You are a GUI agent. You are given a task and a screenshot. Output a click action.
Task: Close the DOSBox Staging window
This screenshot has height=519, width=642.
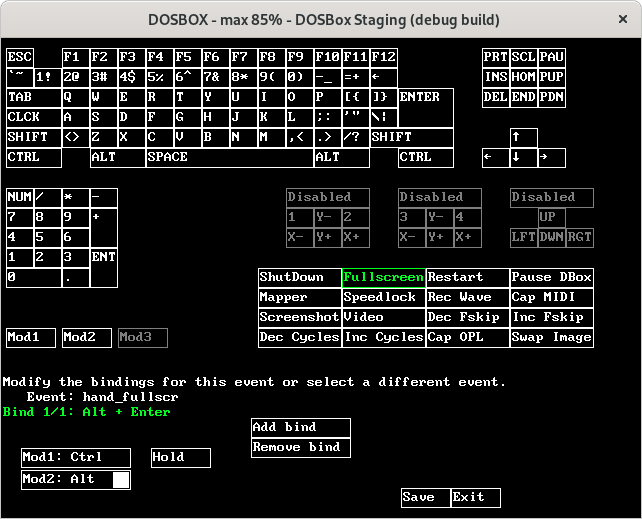(x=623, y=19)
